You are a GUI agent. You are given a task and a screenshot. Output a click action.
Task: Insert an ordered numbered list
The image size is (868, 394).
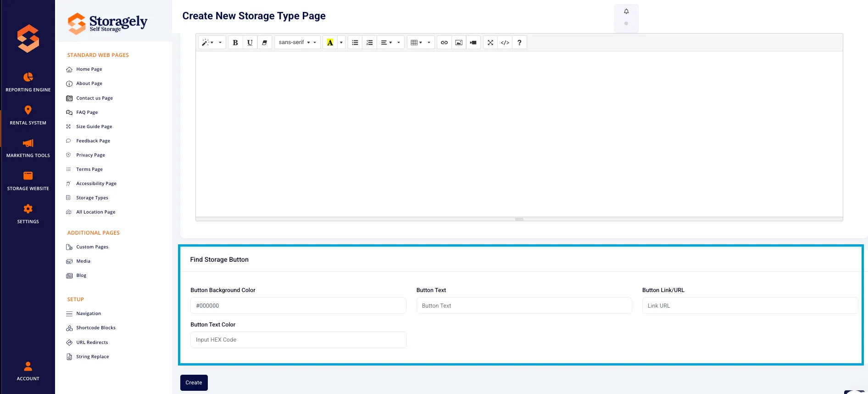coord(370,43)
